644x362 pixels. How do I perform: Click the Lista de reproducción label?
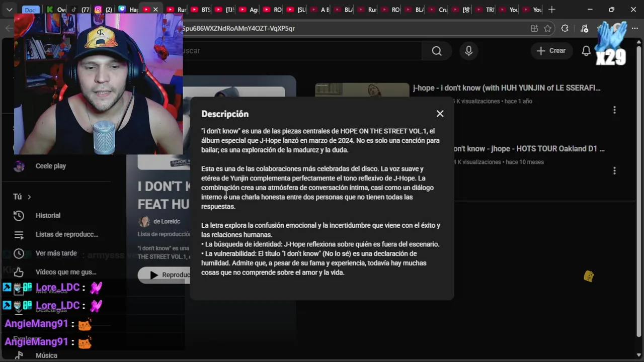click(x=164, y=234)
